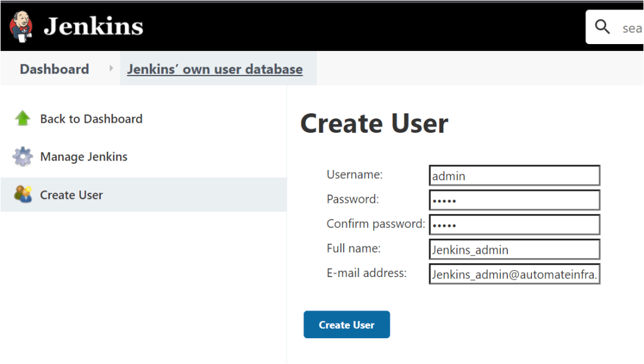
Task: Click the Jenkins wordmark in header
Action: point(93,26)
